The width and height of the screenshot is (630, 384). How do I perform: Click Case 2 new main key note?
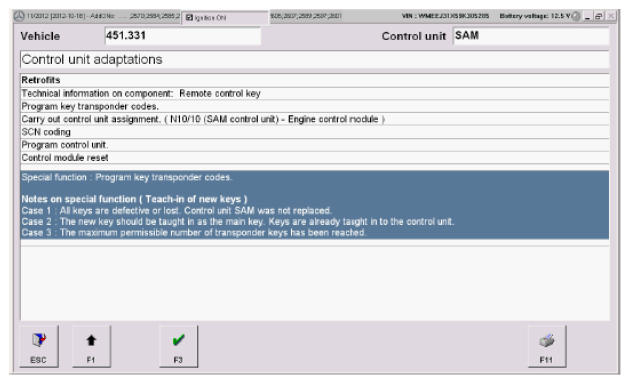point(238,222)
